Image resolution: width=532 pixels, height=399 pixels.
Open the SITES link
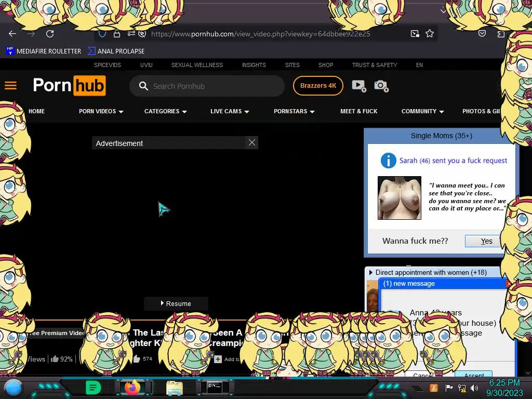pos(292,65)
